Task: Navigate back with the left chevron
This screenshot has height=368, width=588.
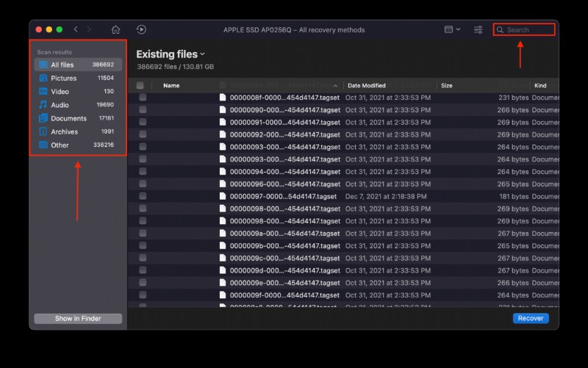Action: coord(76,29)
